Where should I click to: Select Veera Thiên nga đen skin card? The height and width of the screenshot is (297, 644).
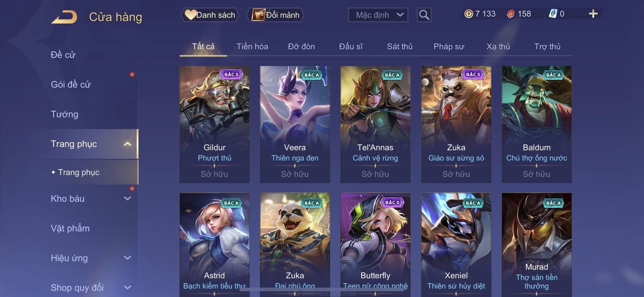click(295, 124)
